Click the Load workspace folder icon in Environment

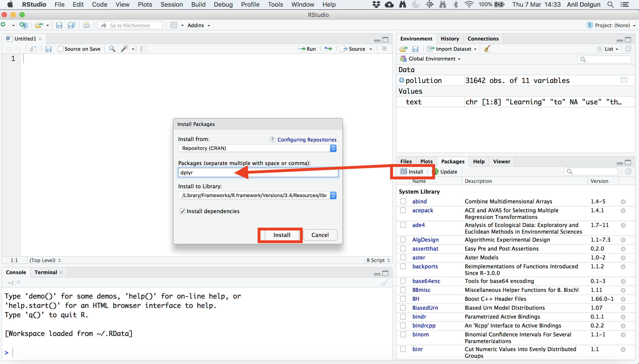(x=403, y=49)
